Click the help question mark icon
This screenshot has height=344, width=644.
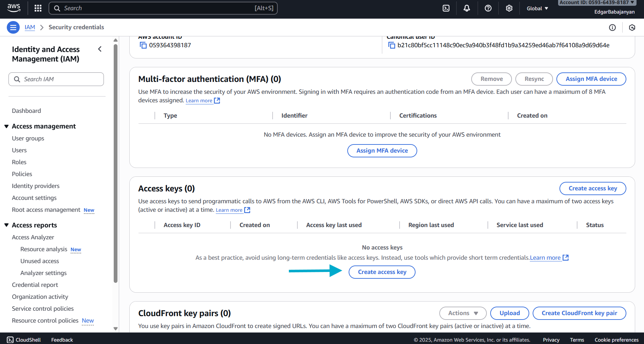(x=488, y=8)
